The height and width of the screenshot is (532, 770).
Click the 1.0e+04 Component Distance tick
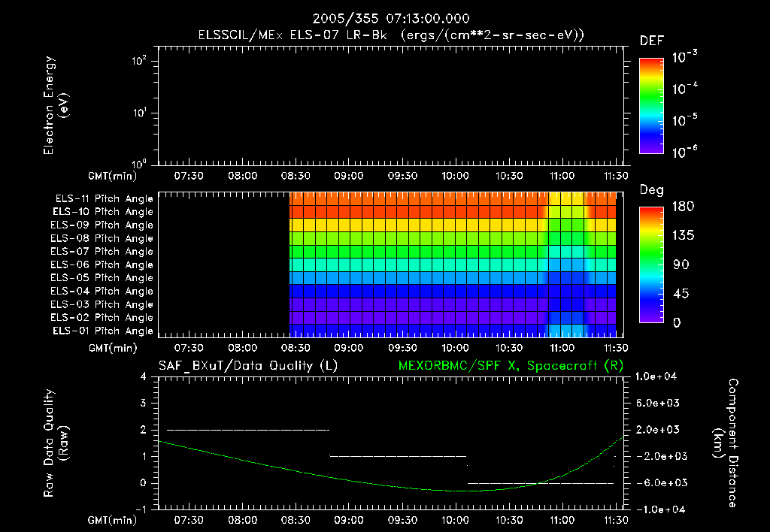(656, 376)
